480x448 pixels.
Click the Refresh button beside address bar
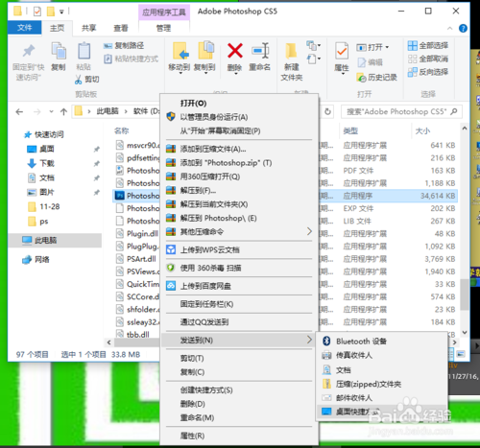[327, 111]
